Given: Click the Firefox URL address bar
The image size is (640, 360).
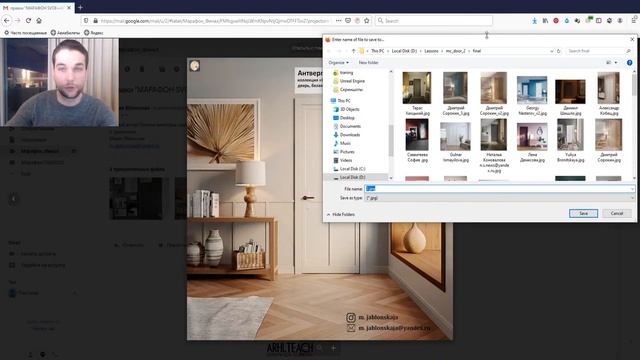Looking at the screenshot, I should click(x=214, y=20).
